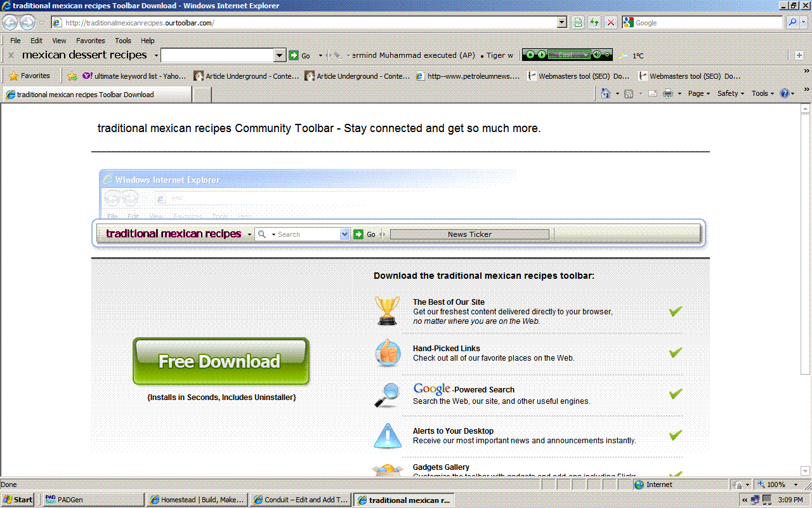Click the radio player speaker volume icon
This screenshot has height=508, width=812.
click(x=597, y=55)
